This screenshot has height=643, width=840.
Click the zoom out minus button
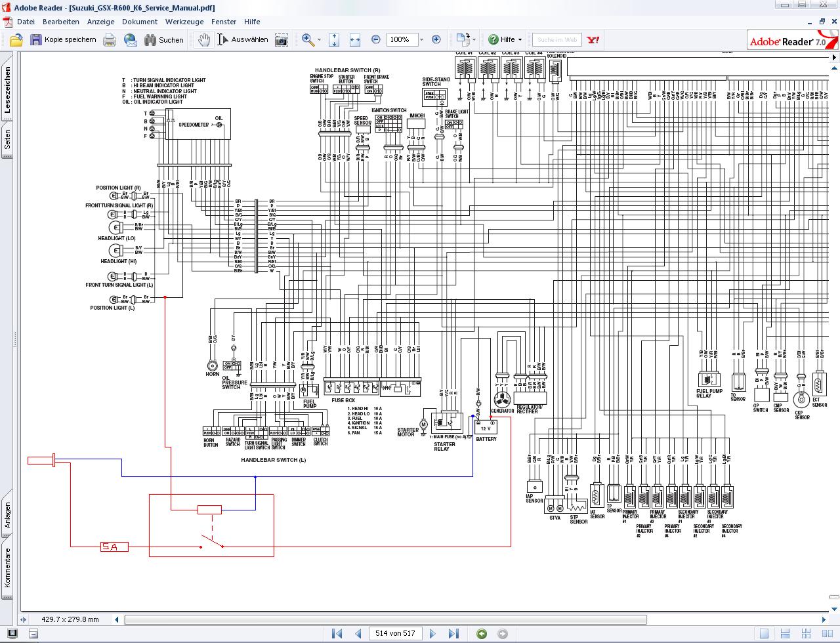tap(376, 40)
